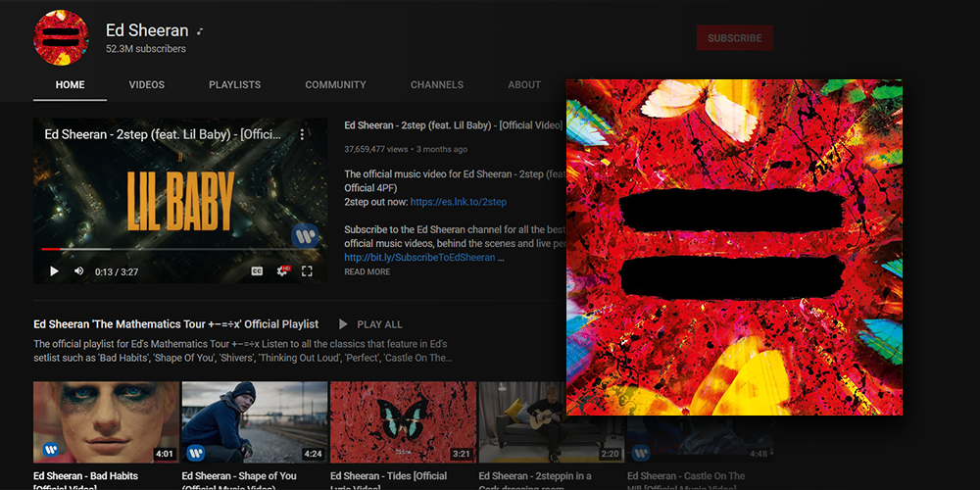This screenshot has width=980, height=490.
Task: Switch to the HOME tab
Action: (70, 85)
